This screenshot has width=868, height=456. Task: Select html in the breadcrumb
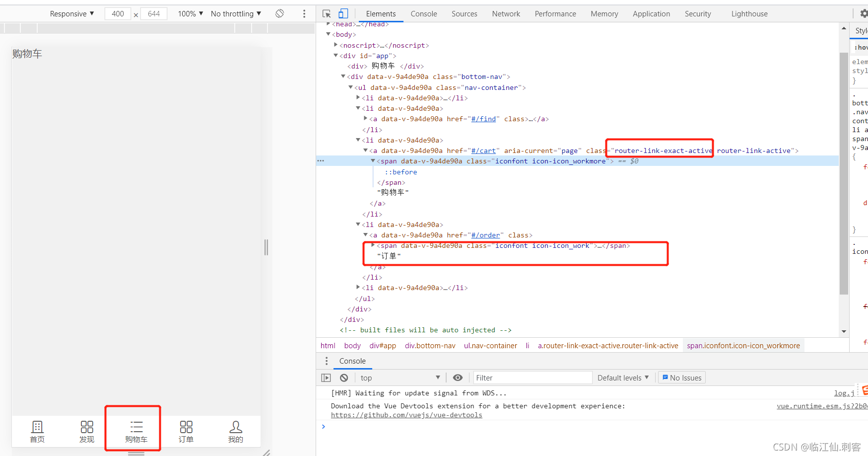click(328, 346)
